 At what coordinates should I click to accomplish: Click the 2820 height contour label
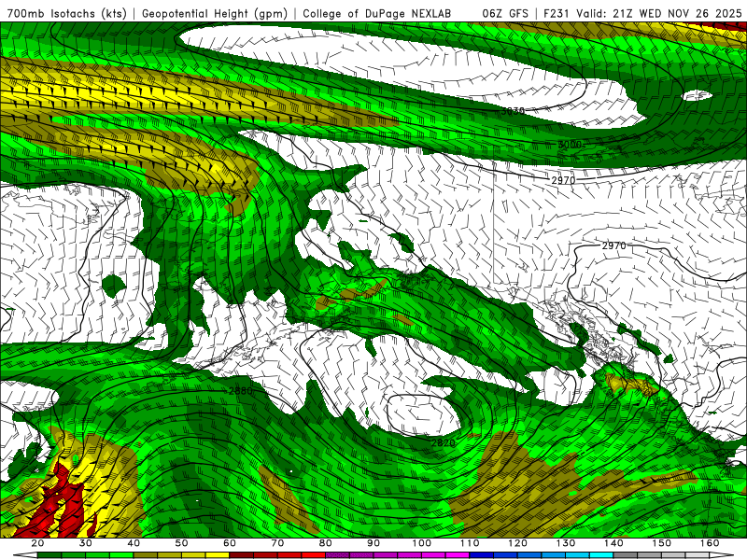tap(443, 442)
